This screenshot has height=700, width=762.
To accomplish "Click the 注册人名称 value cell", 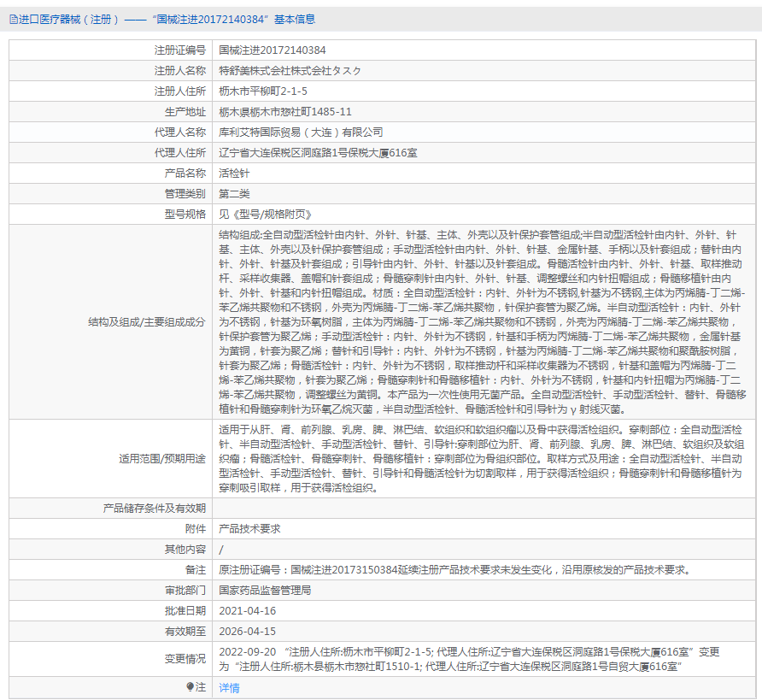I will (290, 71).
